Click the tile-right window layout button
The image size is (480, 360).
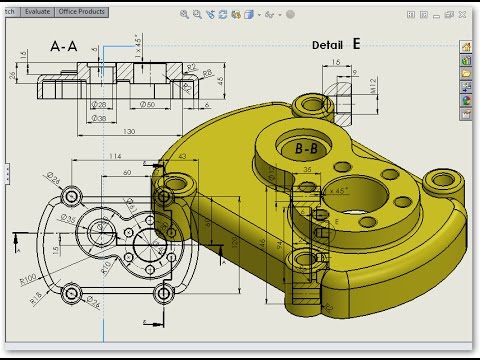(x=424, y=14)
